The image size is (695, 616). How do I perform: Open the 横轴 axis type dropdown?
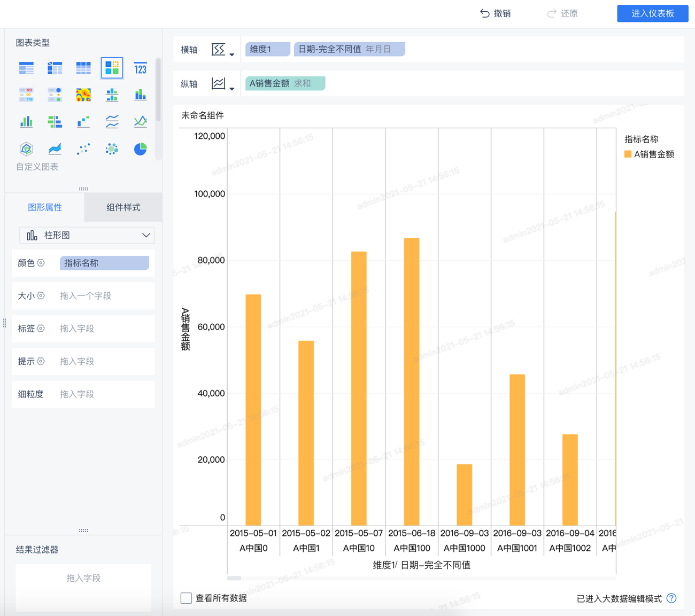(x=223, y=50)
